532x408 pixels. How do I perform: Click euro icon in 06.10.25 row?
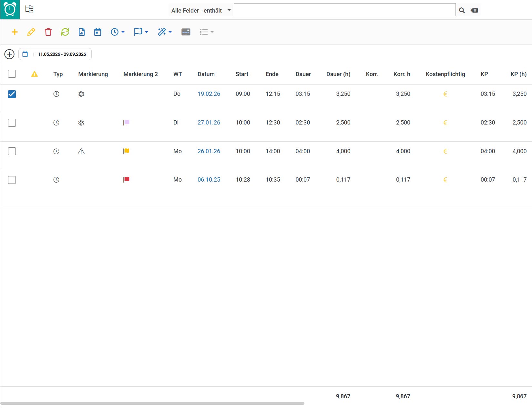tap(445, 180)
